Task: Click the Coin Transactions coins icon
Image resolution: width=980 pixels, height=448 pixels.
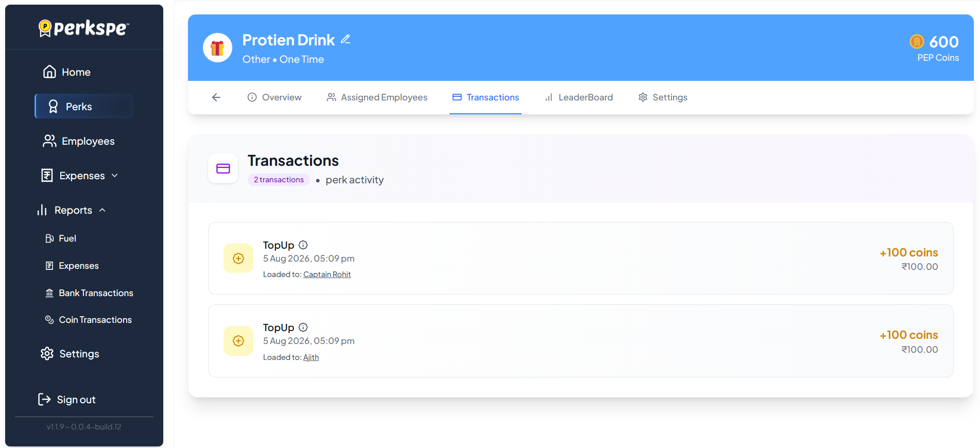Action: click(x=49, y=320)
